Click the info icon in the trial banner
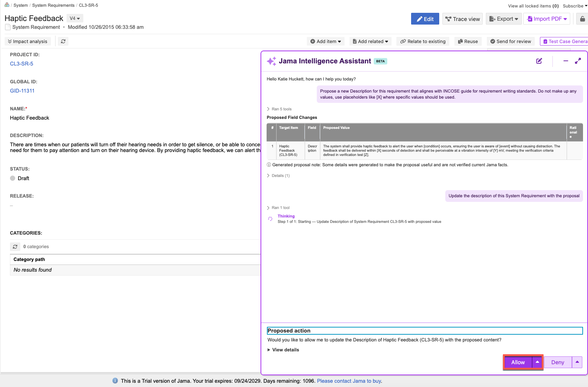The height and width of the screenshot is (387, 588). pyautogui.click(x=115, y=381)
